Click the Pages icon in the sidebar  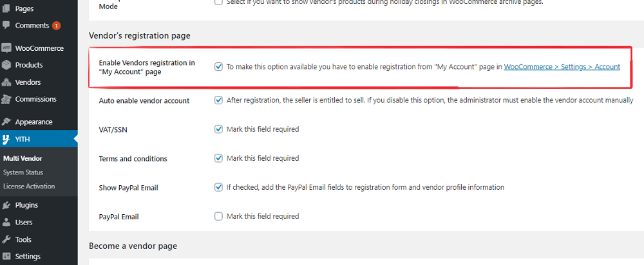(x=6, y=8)
